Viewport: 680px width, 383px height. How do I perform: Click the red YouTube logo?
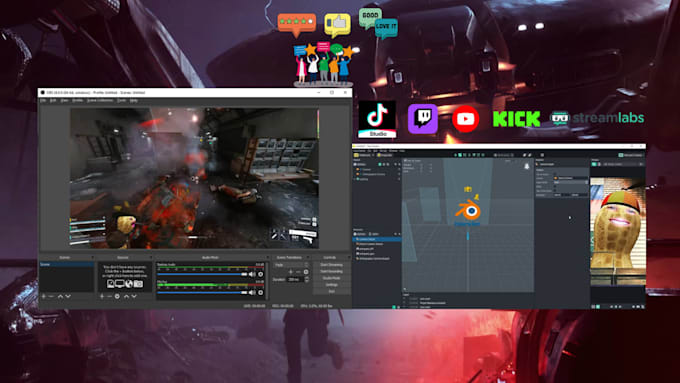[x=465, y=118]
